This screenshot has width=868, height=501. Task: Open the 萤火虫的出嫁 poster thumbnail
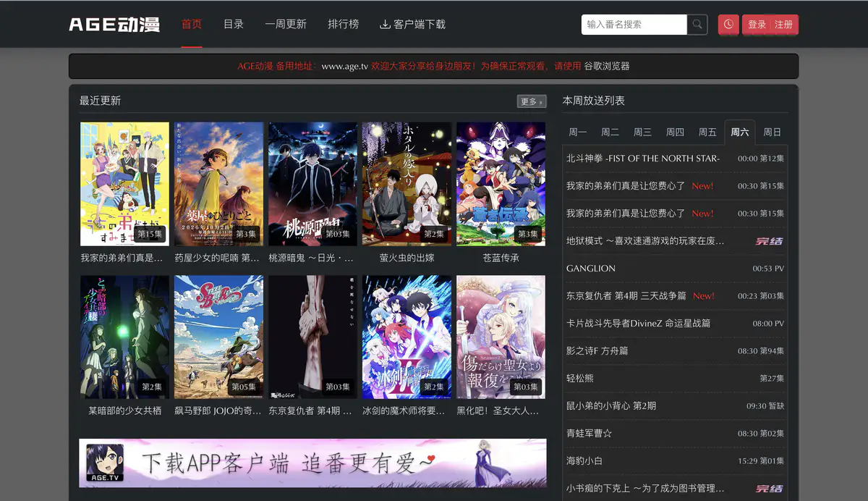point(407,184)
